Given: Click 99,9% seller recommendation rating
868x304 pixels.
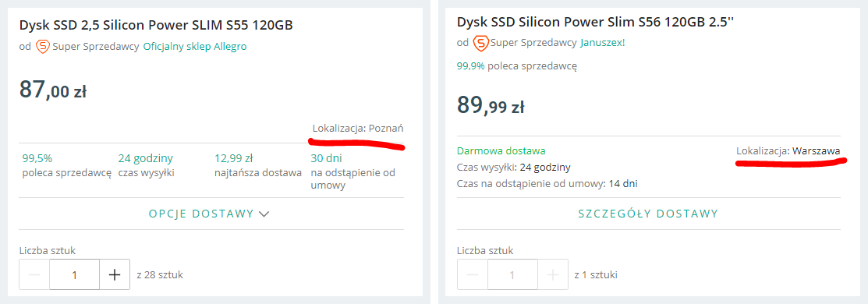Looking at the screenshot, I should (x=517, y=66).
